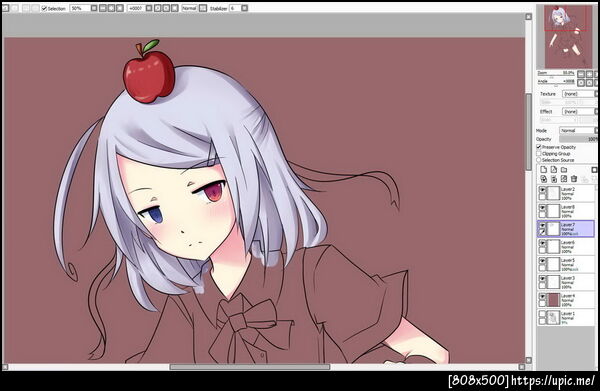Create a new linework layer icon
The image size is (600, 391).
554,169
